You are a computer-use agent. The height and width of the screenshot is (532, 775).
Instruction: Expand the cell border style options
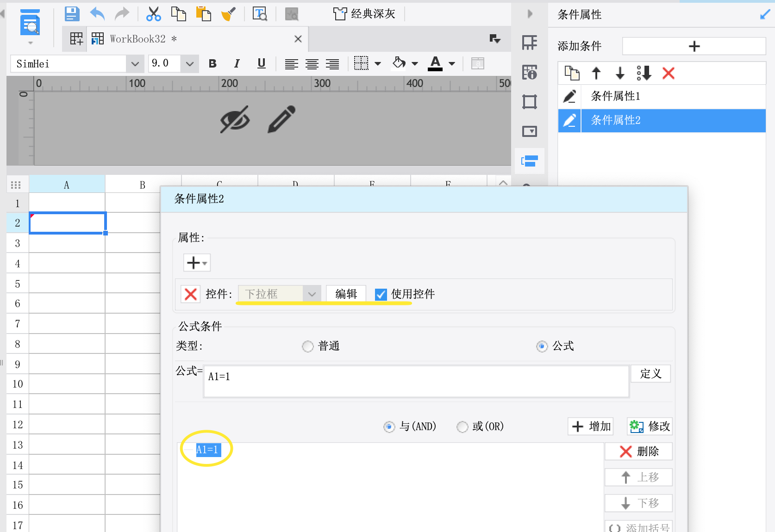[x=378, y=64]
